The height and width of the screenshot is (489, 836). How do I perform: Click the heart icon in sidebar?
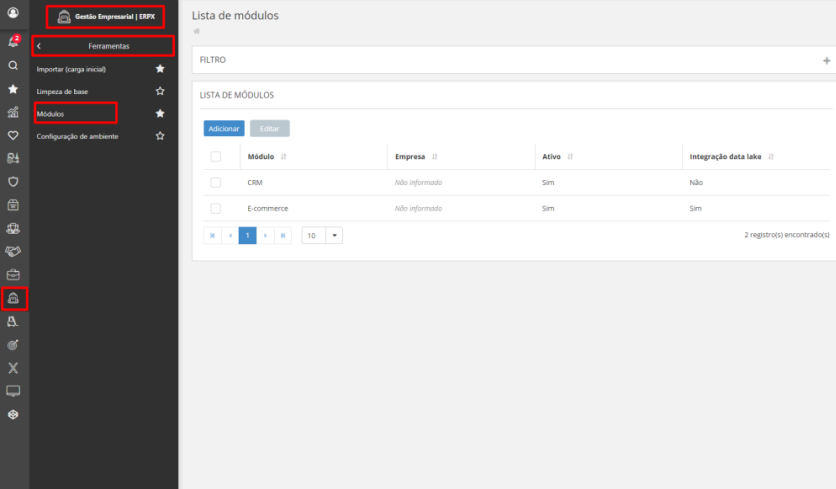click(x=13, y=135)
